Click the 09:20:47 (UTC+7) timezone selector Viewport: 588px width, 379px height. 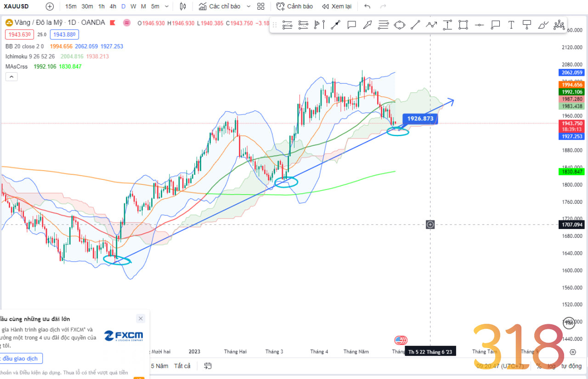click(500, 366)
